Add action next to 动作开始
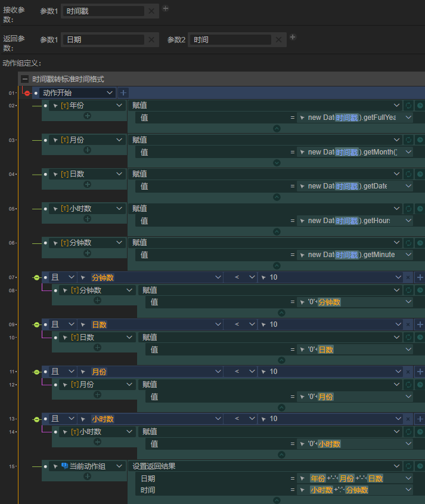The image size is (425, 504). [x=123, y=93]
